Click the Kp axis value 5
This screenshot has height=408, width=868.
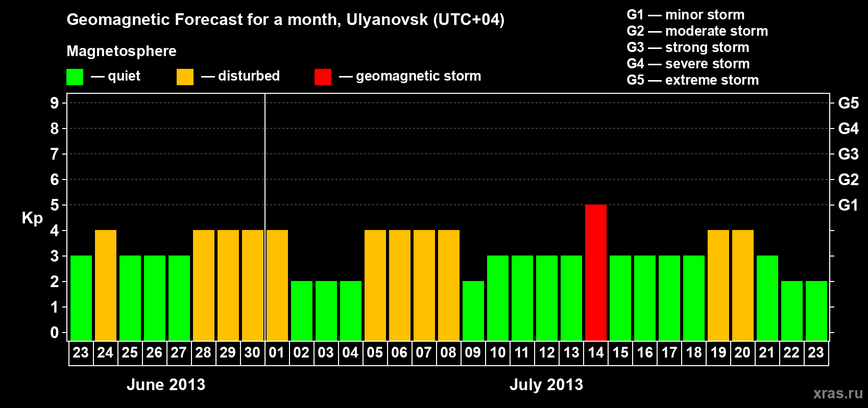click(55, 205)
